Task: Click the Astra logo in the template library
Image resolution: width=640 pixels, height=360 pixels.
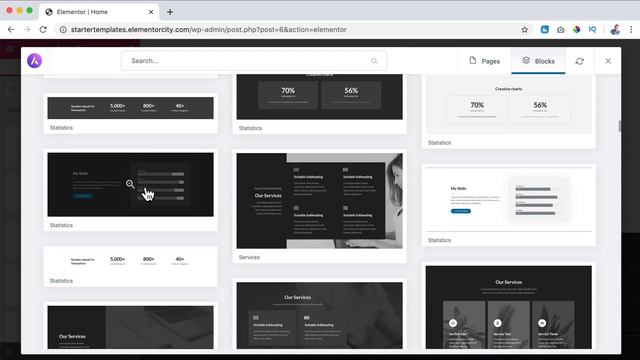Action: pyautogui.click(x=35, y=61)
